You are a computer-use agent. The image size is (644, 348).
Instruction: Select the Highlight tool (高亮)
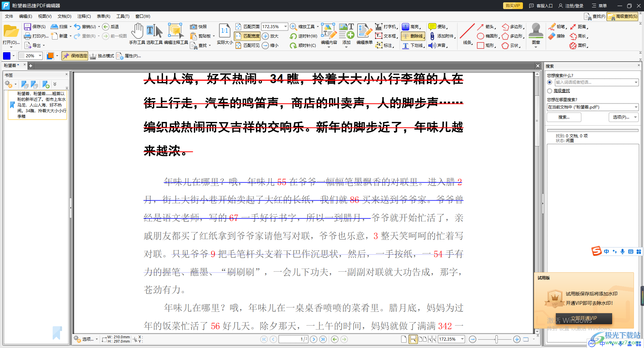pyautogui.click(x=411, y=26)
